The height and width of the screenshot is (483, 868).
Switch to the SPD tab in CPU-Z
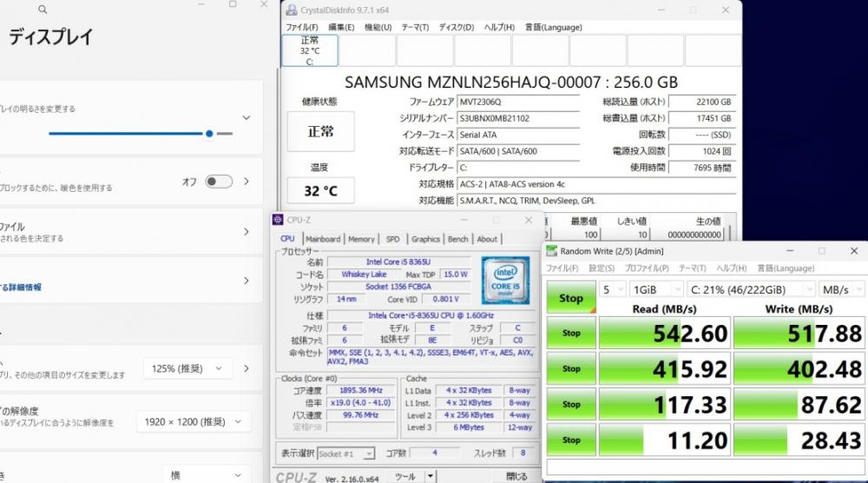(392, 239)
